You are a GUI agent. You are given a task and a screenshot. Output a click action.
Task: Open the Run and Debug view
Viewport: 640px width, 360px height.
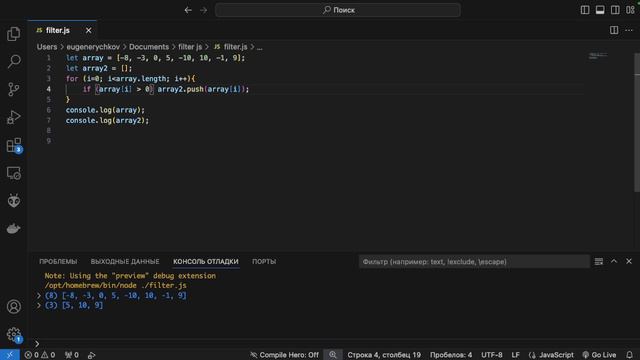[13, 117]
